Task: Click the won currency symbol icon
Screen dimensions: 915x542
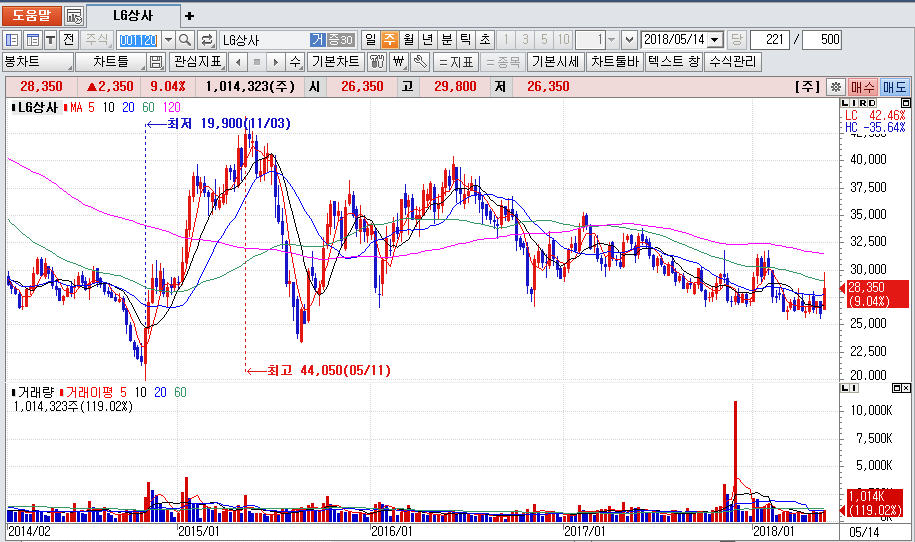Action: point(398,62)
